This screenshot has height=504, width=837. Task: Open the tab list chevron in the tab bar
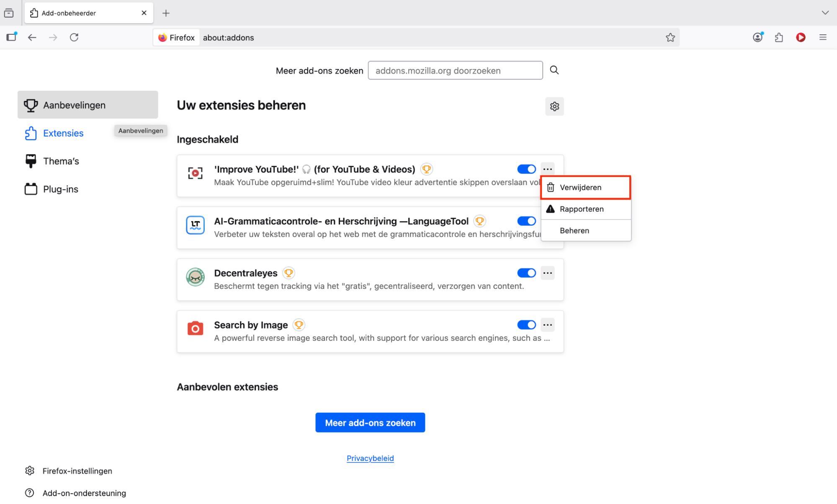[824, 13]
